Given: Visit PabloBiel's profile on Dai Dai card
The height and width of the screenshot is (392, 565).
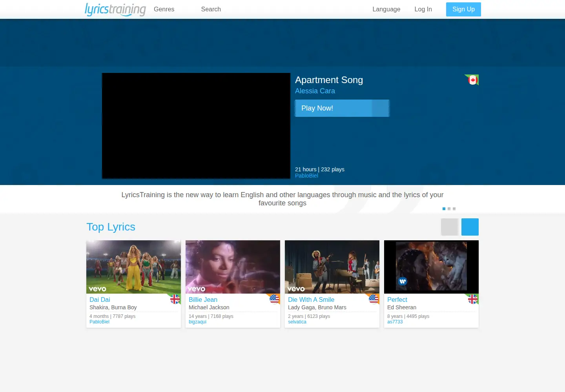Looking at the screenshot, I should tap(99, 322).
